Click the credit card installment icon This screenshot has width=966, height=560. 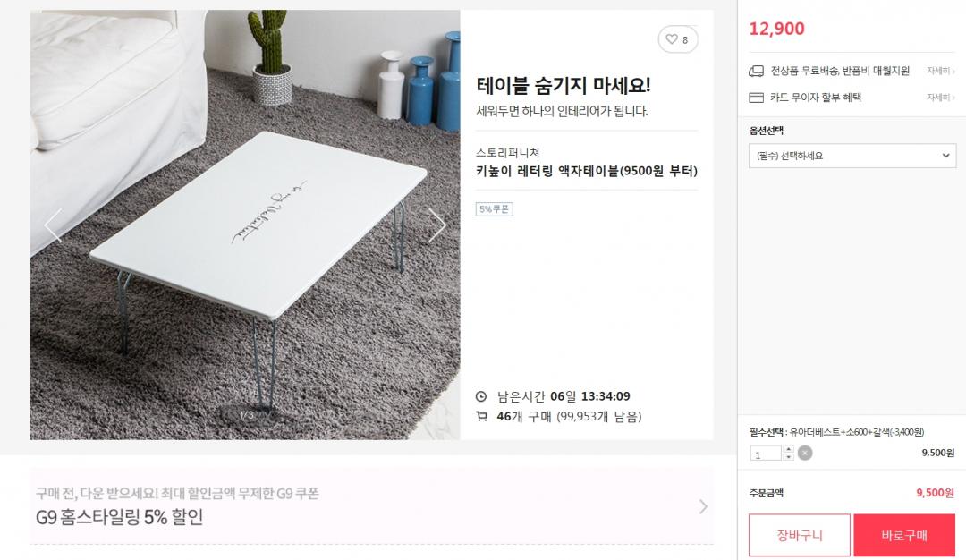pyautogui.click(x=756, y=98)
